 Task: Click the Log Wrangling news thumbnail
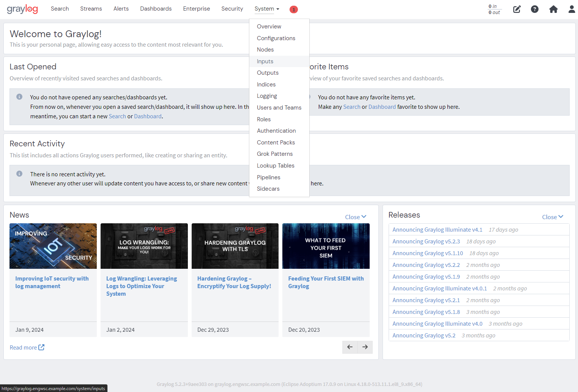coord(144,246)
